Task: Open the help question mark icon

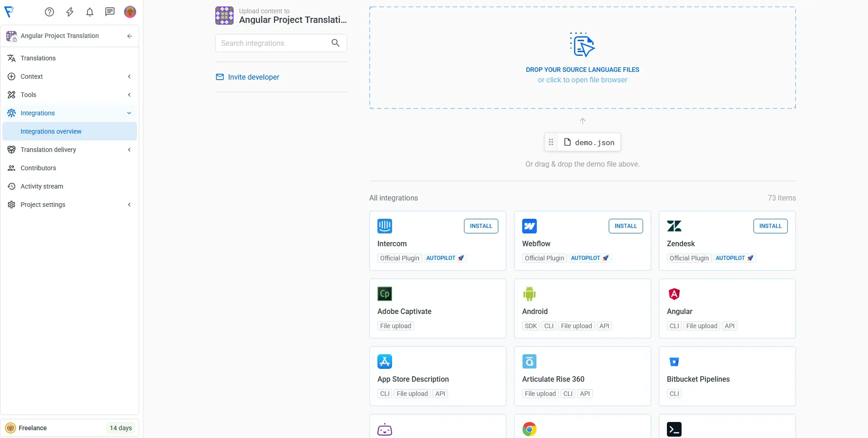Action: tap(49, 12)
